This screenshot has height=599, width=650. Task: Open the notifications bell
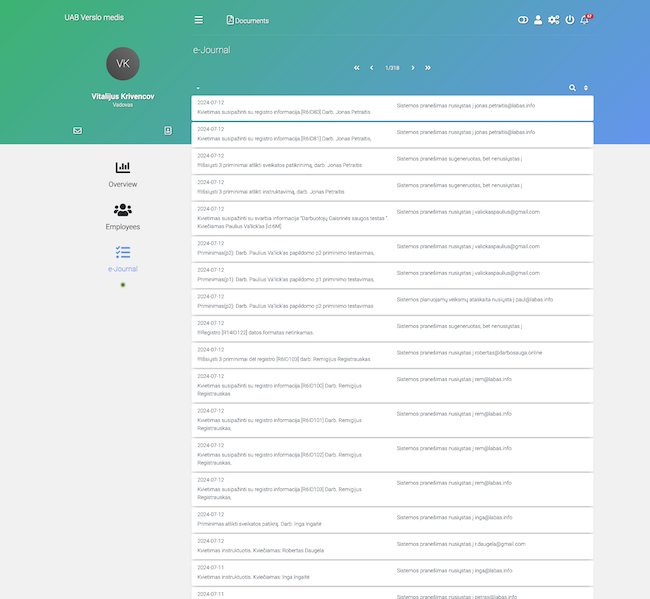tap(585, 19)
